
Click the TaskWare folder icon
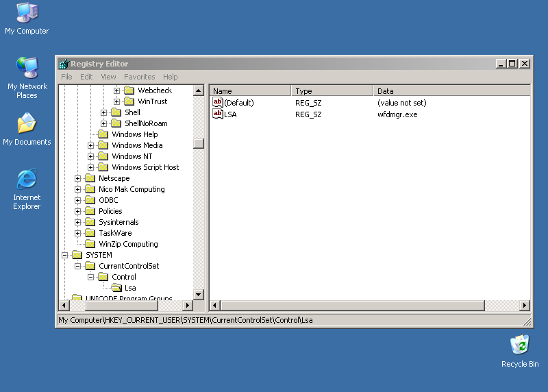click(x=90, y=233)
